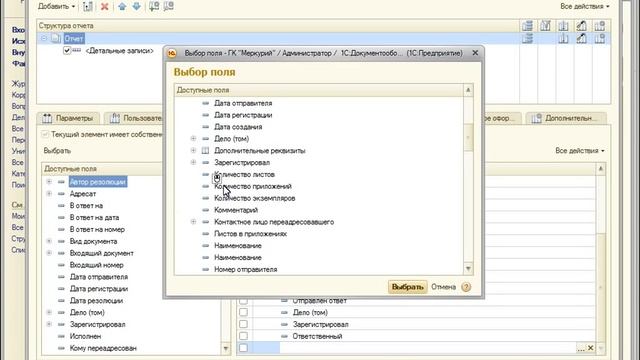Screen dimensions: 640x360
Task: Expand Контактное лицо переадресовавшего node
Action: 193,222
